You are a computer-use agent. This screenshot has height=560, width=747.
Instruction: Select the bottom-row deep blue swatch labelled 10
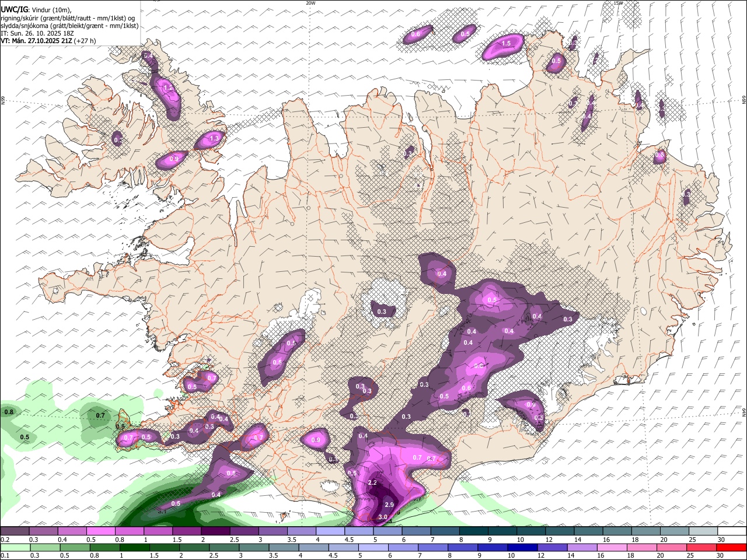coord(522,547)
